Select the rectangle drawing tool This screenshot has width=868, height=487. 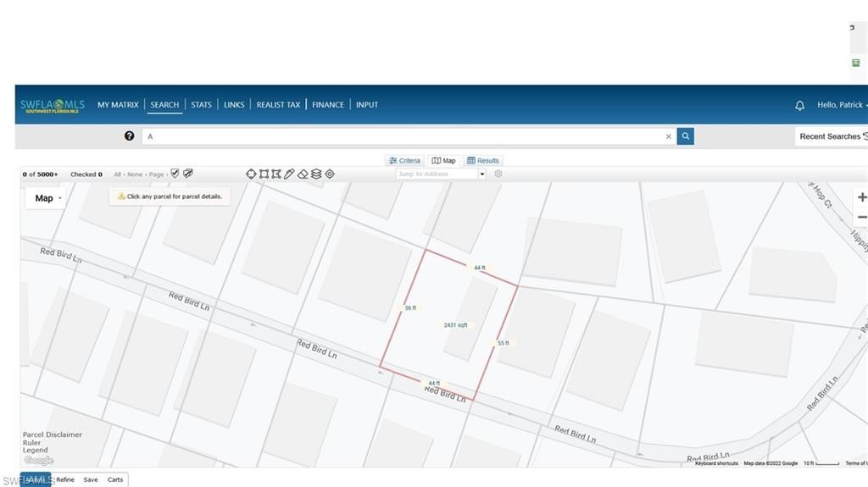pos(264,174)
